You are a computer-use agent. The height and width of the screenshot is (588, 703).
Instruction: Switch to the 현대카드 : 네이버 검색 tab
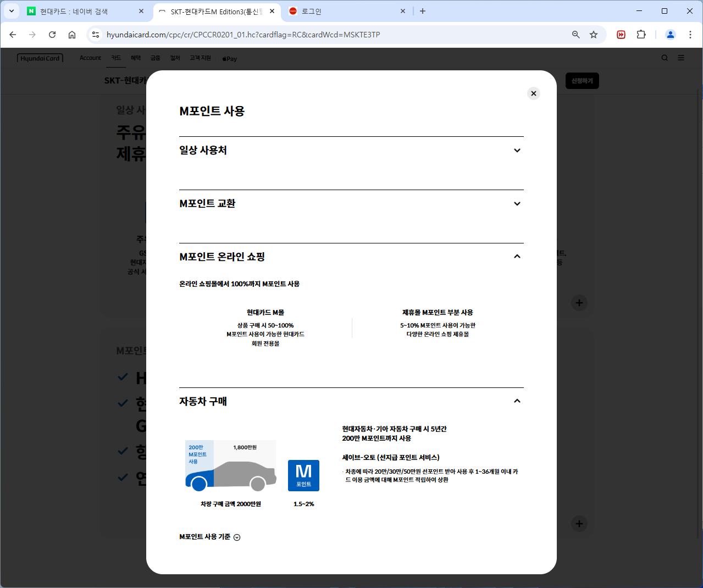point(86,11)
